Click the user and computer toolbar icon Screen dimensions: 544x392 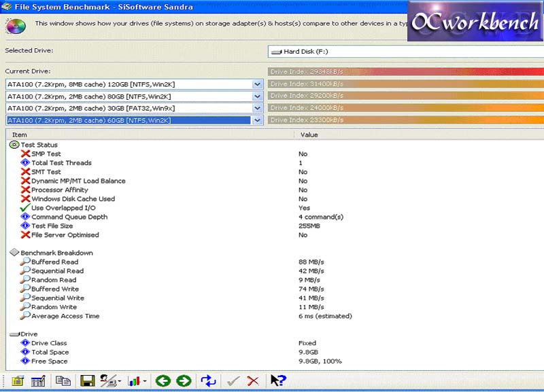pyautogui.click(x=110, y=381)
